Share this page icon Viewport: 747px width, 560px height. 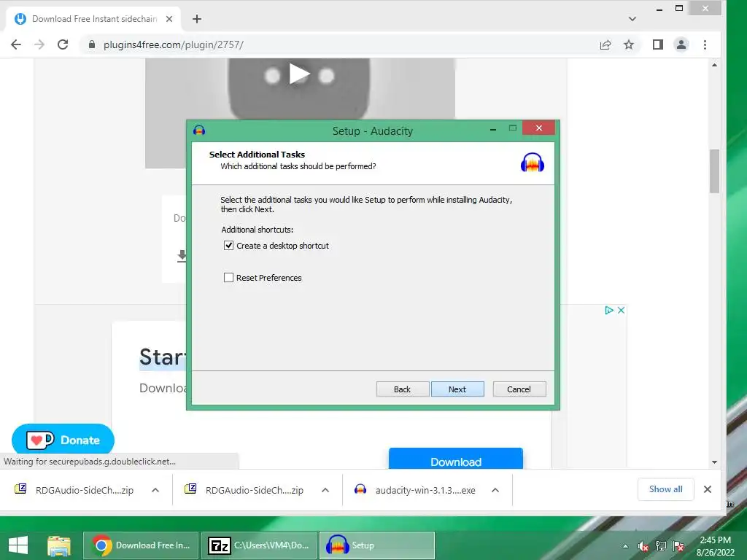(605, 44)
